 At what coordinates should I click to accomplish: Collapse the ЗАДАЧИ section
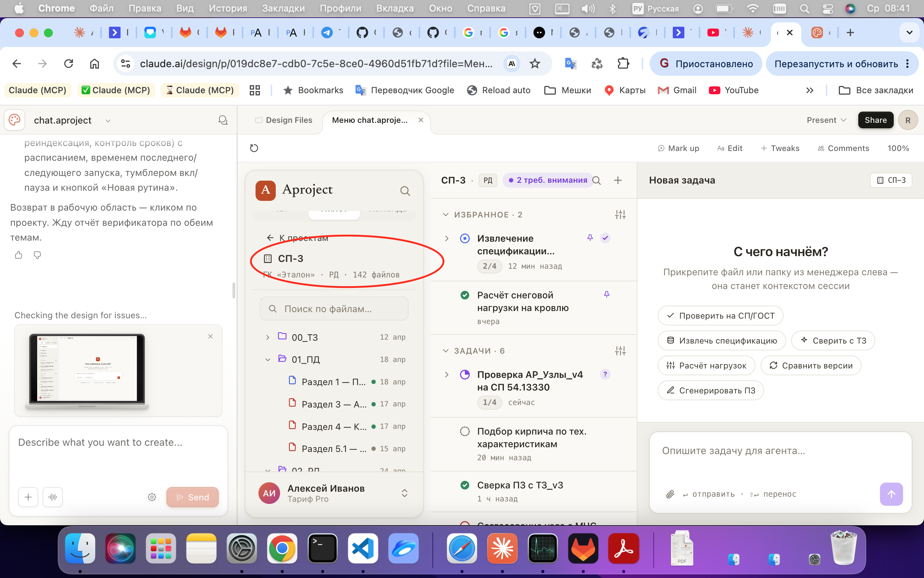445,351
